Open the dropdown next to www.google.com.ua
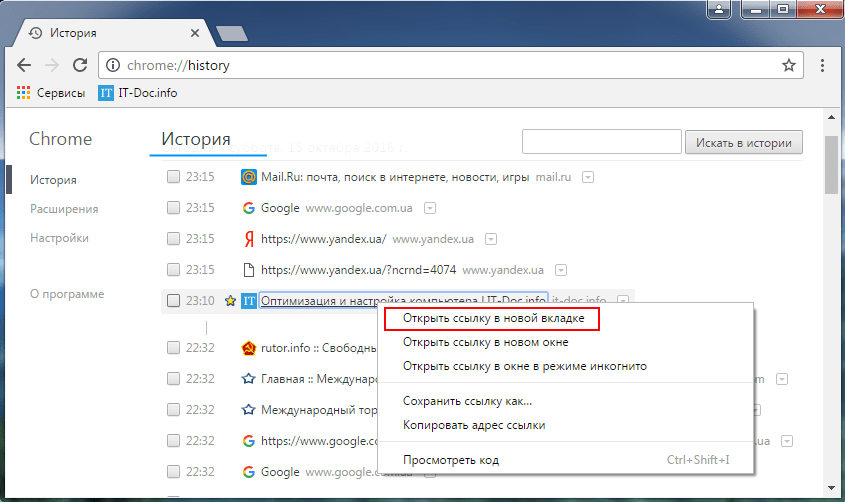The height and width of the screenshot is (502, 845). (430, 208)
